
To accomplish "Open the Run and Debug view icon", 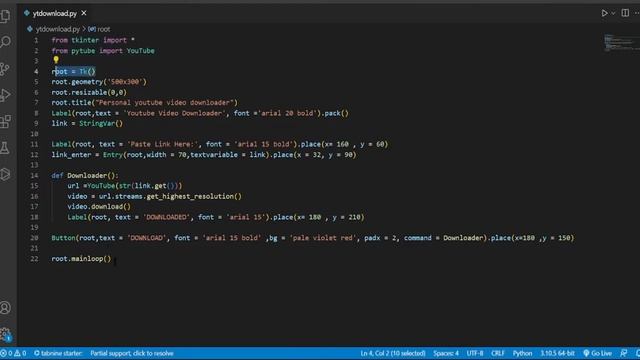I will click(5, 95).
